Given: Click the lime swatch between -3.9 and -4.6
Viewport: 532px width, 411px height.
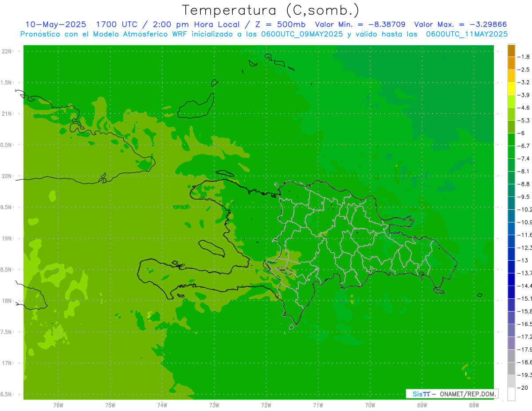Looking at the screenshot, I should [x=511, y=102].
